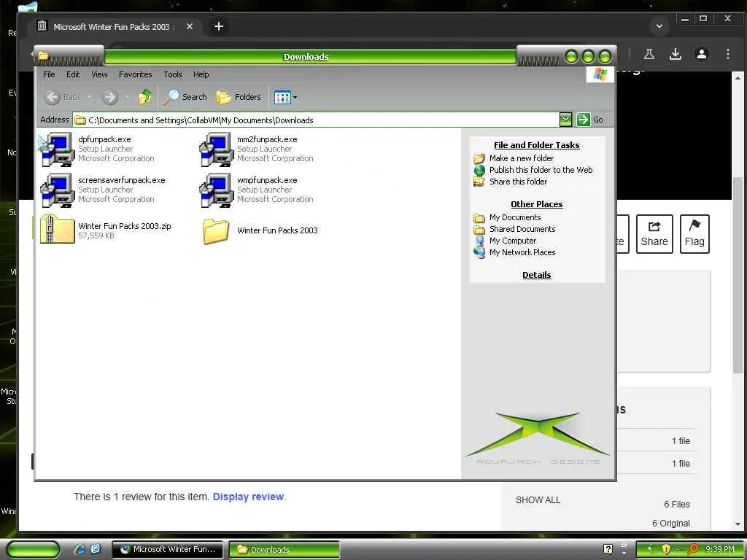Screen dimensions: 747x560
Task: Go to Shared Documents in Other Places
Action: (x=522, y=229)
